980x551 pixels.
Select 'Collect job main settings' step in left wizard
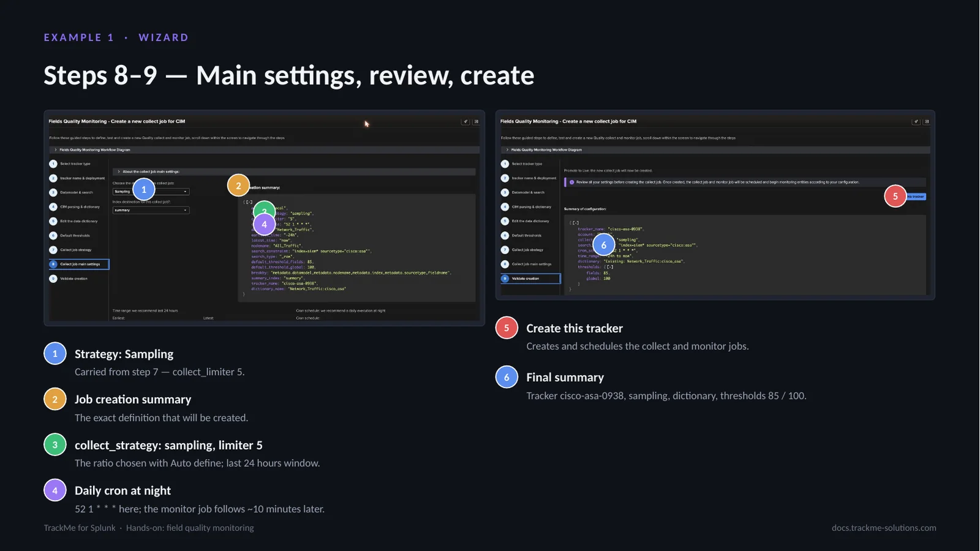(79, 264)
